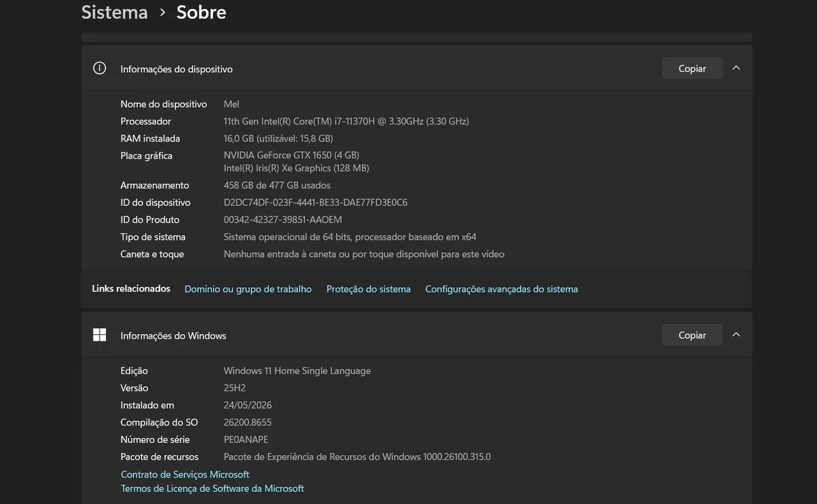
Task: Click the info icon beside Informações do dispositivo
Action: coord(100,68)
